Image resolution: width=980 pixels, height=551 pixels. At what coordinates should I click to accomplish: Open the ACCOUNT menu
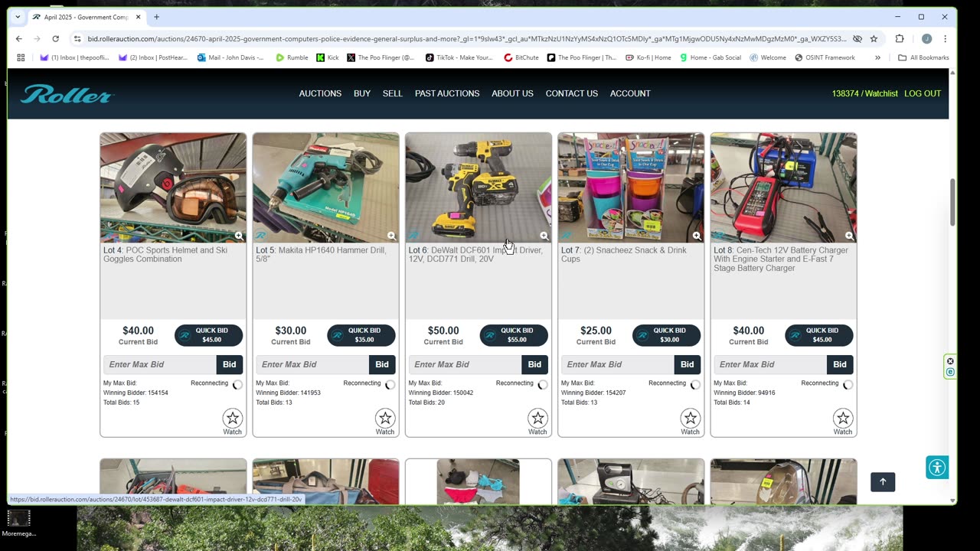630,93
